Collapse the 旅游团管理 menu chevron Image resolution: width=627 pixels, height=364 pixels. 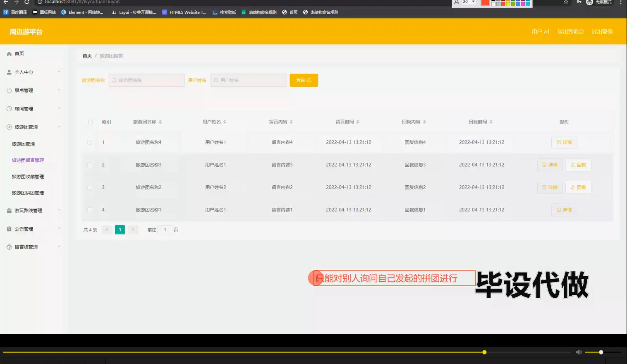tap(59, 127)
